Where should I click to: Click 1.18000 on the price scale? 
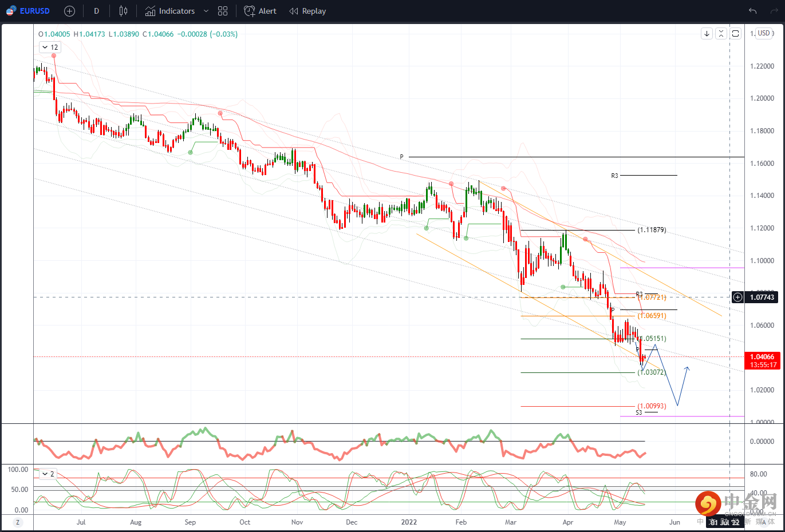[762, 131]
